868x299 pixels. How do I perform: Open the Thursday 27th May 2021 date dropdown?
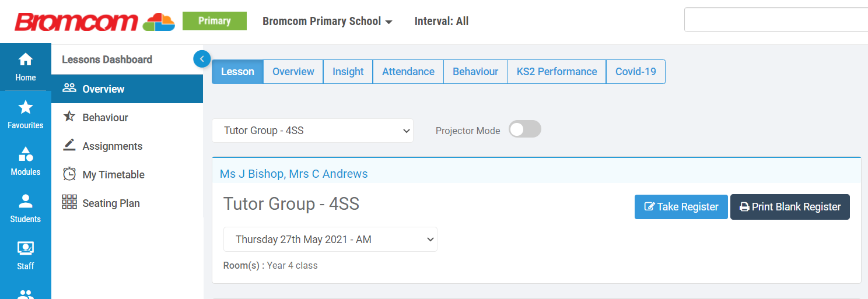click(x=330, y=239)
